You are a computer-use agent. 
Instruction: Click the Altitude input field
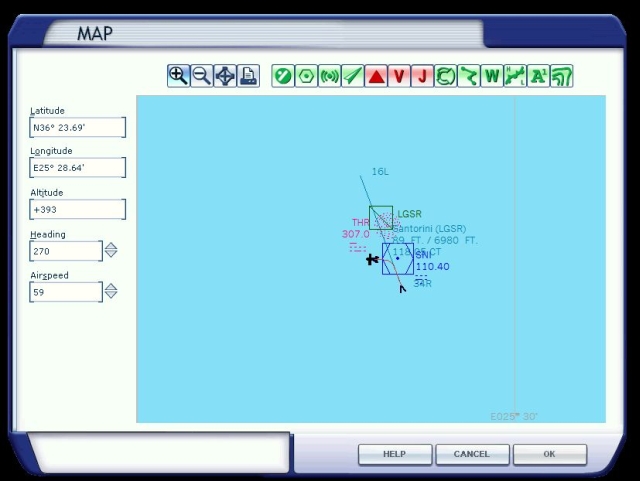(x=78, y=210)
